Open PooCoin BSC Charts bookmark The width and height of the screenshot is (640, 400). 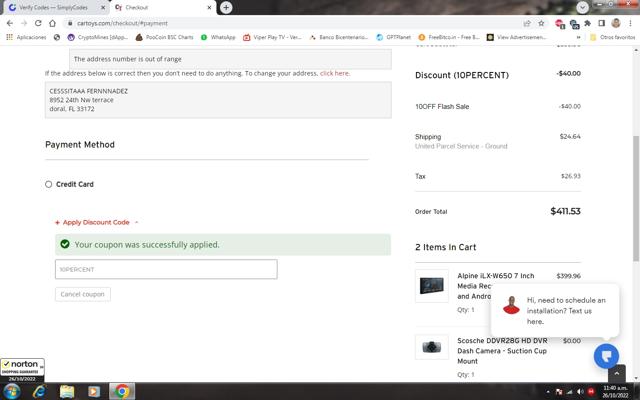[x=165, y=37]
